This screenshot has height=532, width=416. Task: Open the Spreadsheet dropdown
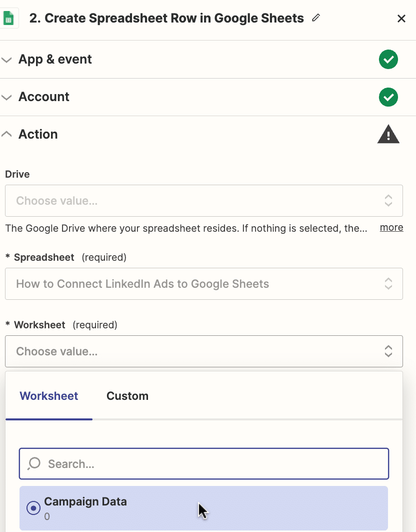click(204, 284)
